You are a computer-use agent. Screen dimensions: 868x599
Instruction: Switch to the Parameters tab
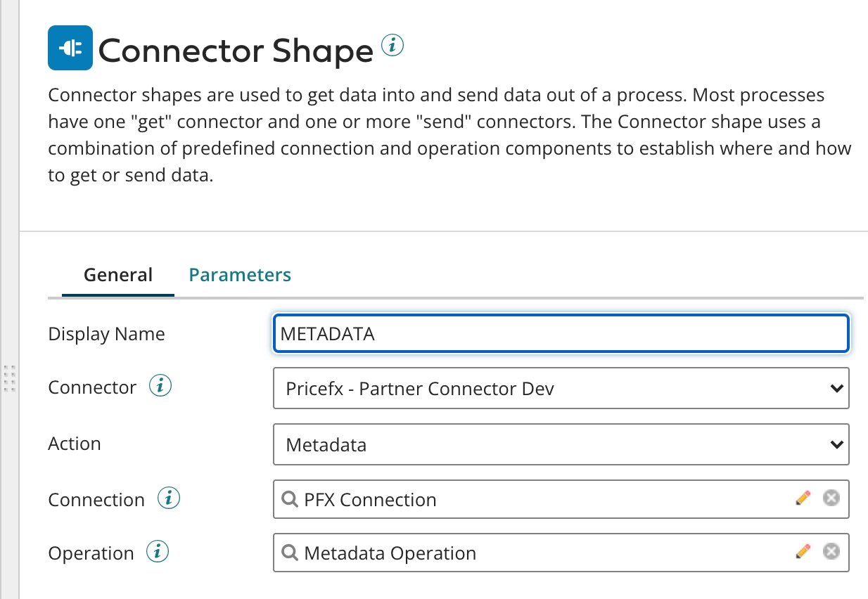click(x=239, y=274)
